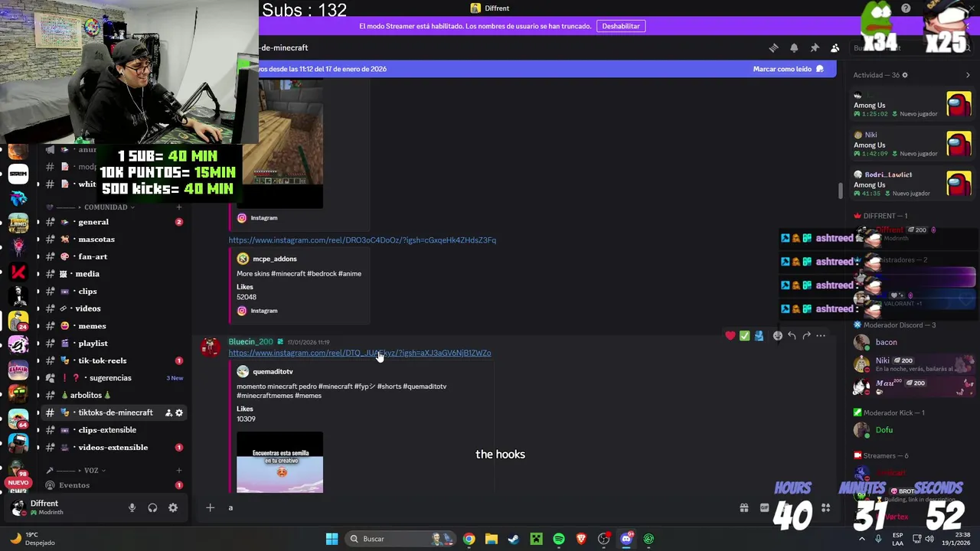980x551 pixels.
Task: Open Spotify from taskbar
Action: click(559, 539)
